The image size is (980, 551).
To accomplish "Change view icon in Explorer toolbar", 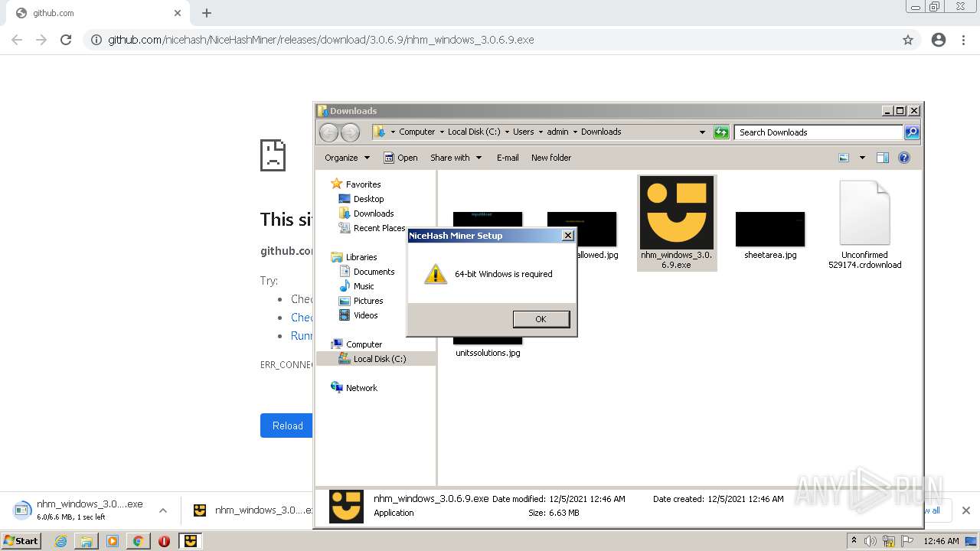I will [844, 158].
